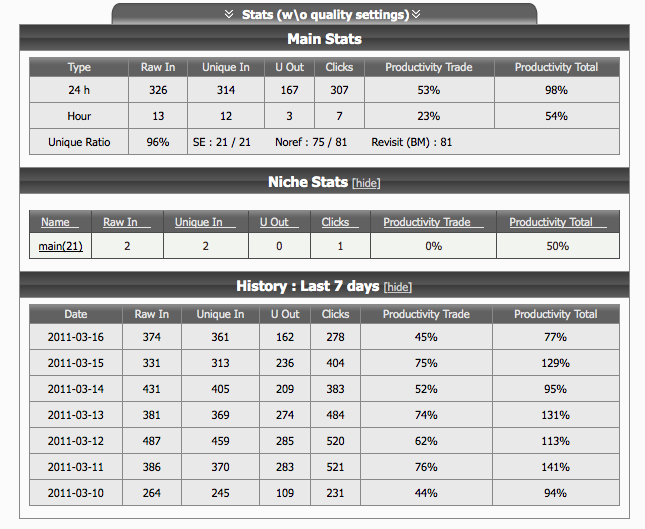Select the 2011-03-10 date cell in History
645x529 pixels.
click(x=76, y=493)
